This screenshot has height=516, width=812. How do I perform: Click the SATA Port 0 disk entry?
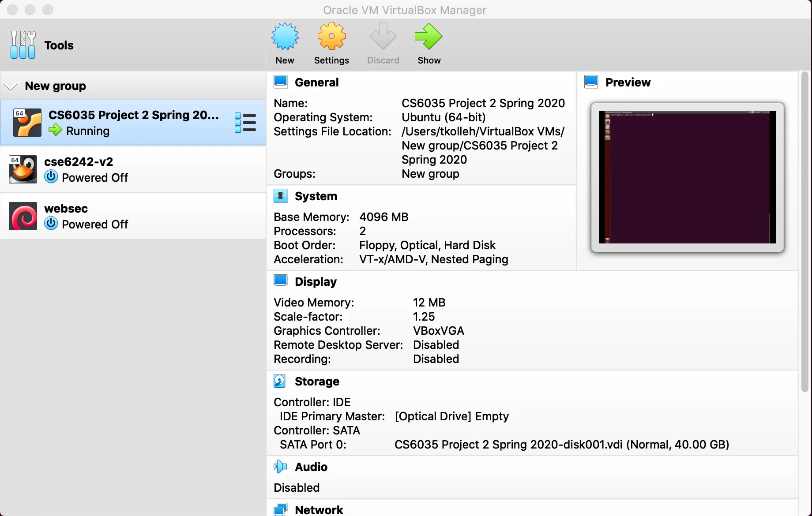click(x=560, y=445)
